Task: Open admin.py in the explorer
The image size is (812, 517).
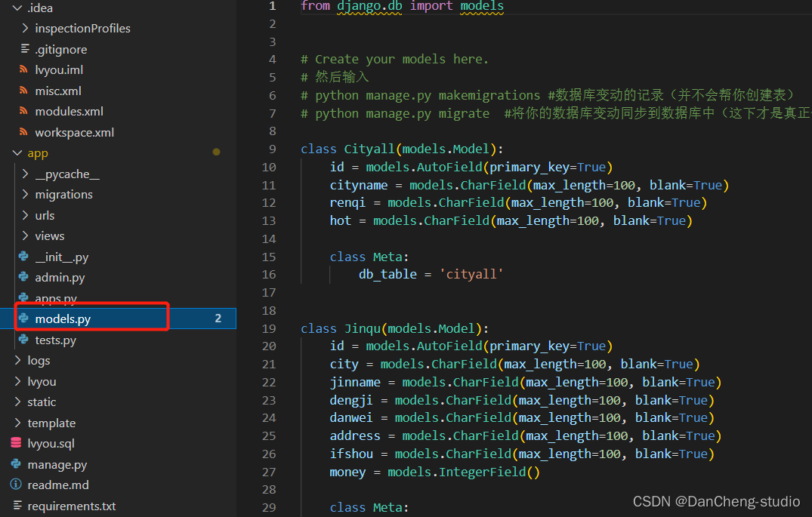Action: click(x=60, y=278)
